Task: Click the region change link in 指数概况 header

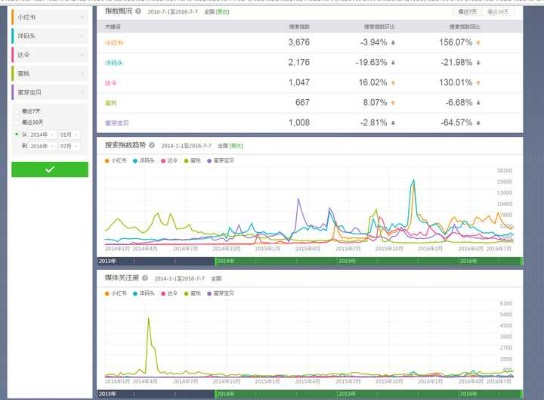Action: (x=222, y=12)
